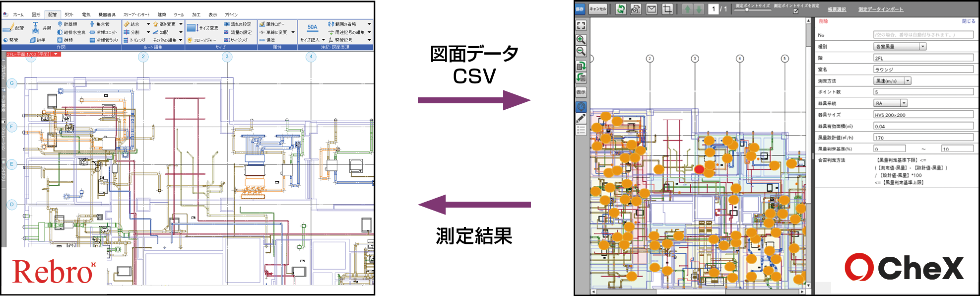Adjust the 測定ポイントサイズ slider

(747, 10)
